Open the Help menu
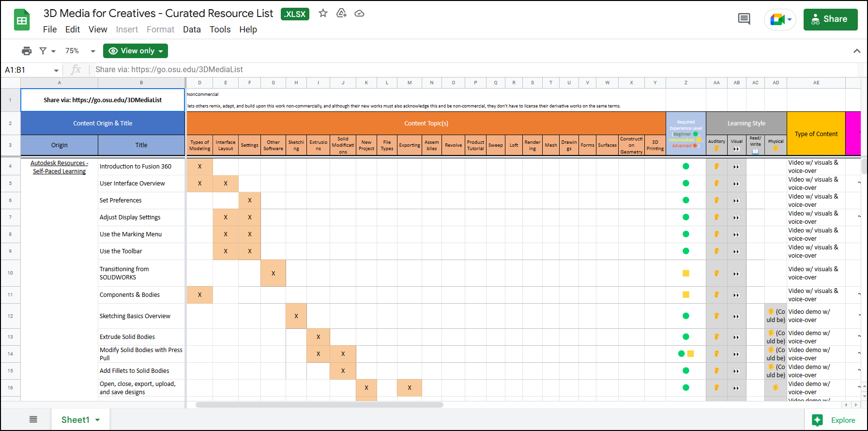 (248, 30)
